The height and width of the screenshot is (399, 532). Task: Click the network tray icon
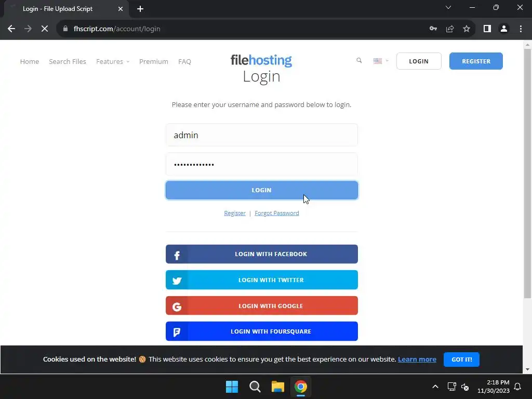(451, 387)
